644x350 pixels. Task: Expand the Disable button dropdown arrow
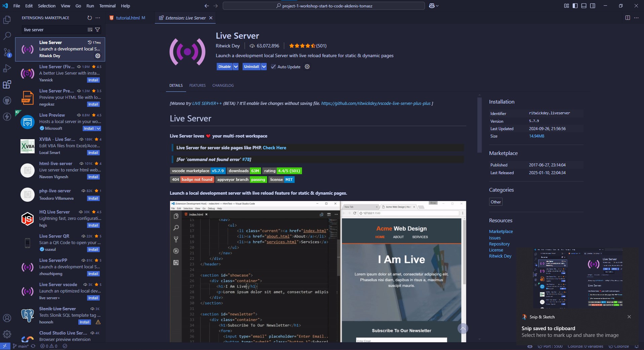point(236,67)
